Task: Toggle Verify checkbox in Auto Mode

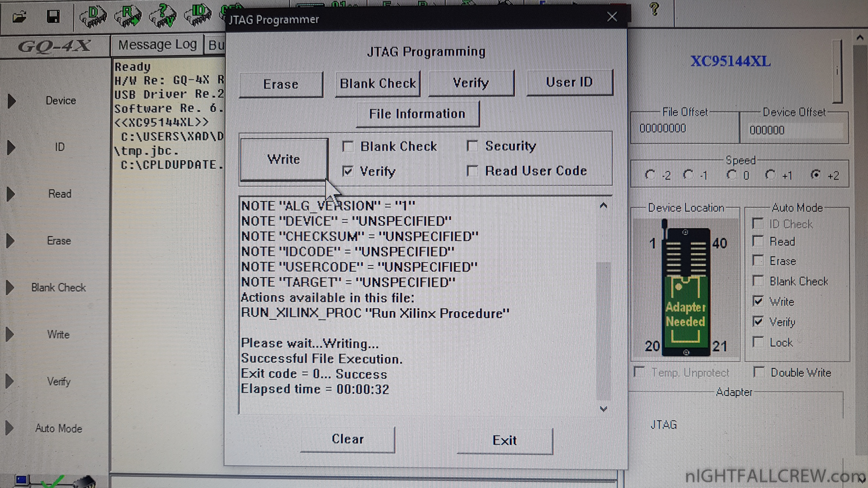Action: tap(758, 321)
